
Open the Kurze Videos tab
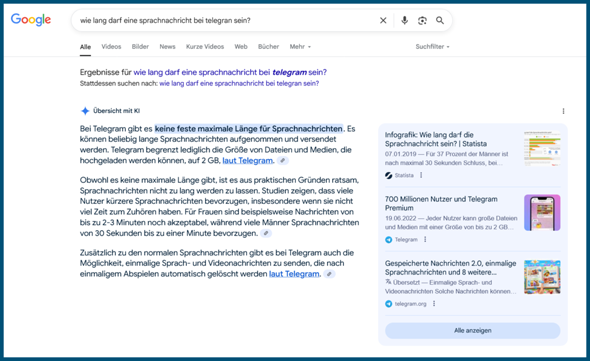(205, 47)
